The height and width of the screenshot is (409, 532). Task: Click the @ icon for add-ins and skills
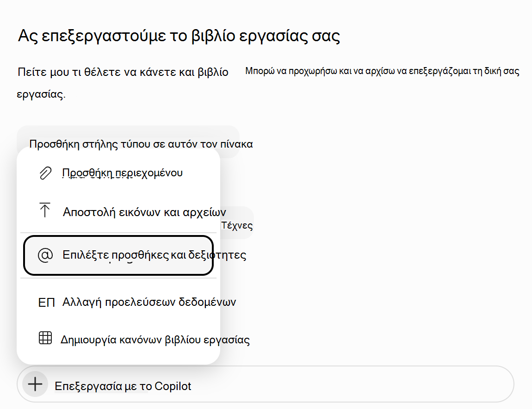(45, 255)
